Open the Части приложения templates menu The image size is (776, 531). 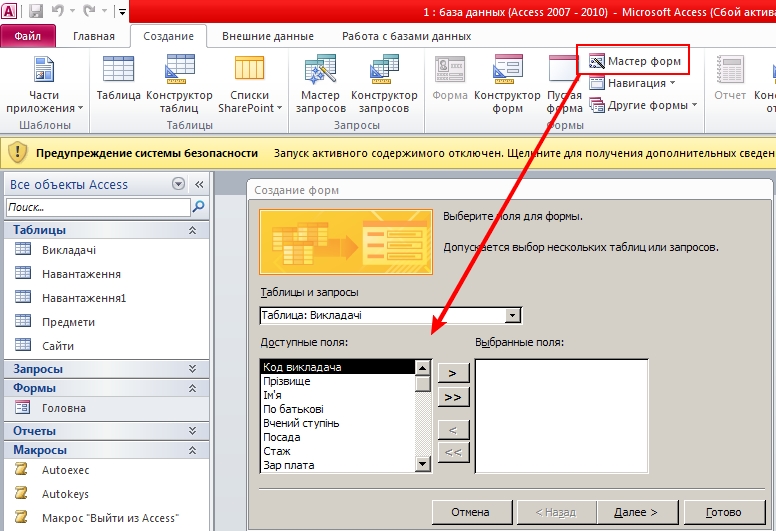point(44,85)
